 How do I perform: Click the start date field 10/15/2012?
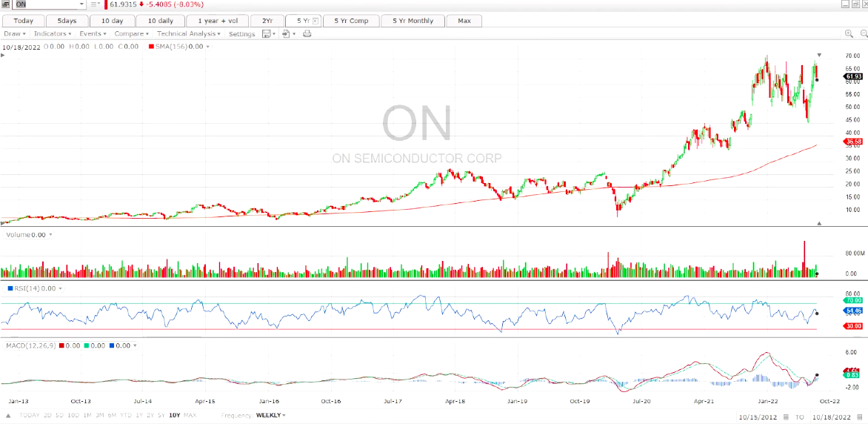pyautogui.click(x=758, y=417)
